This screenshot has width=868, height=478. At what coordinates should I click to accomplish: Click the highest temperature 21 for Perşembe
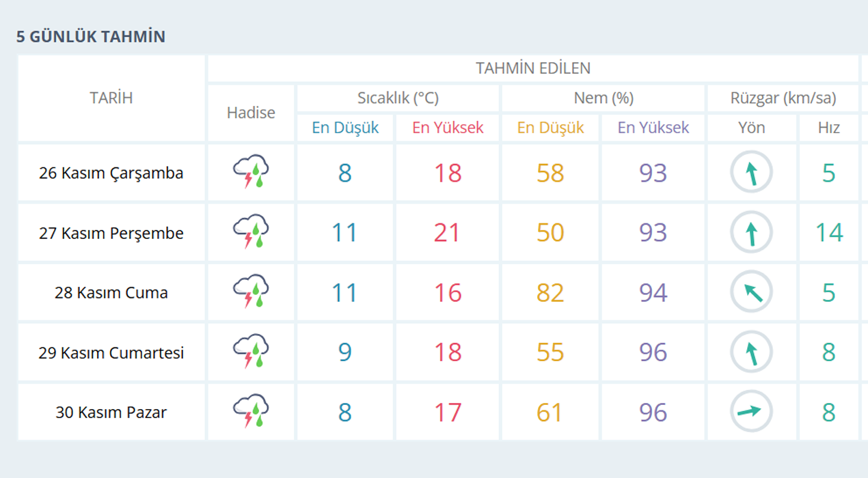448,233
